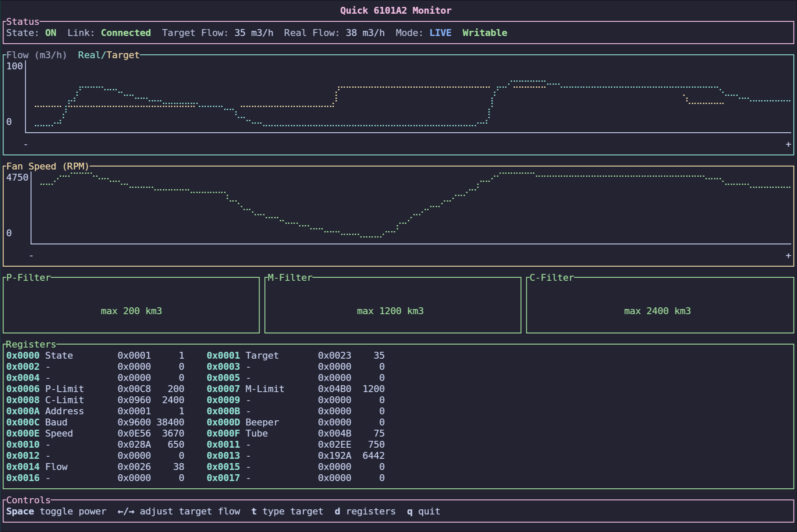Click the 0x000D Beeper register entry

[x=296, y=422]
